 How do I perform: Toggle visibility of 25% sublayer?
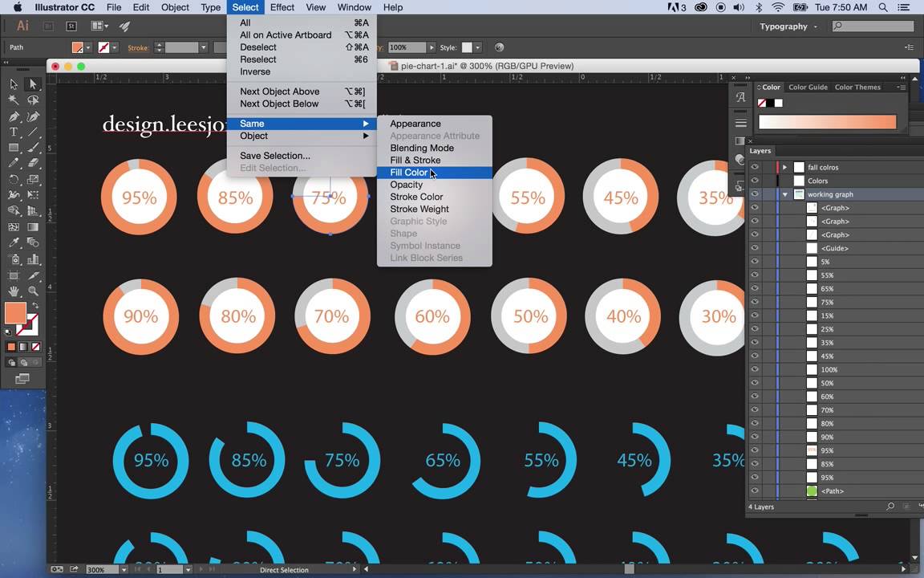click(754, 329)
